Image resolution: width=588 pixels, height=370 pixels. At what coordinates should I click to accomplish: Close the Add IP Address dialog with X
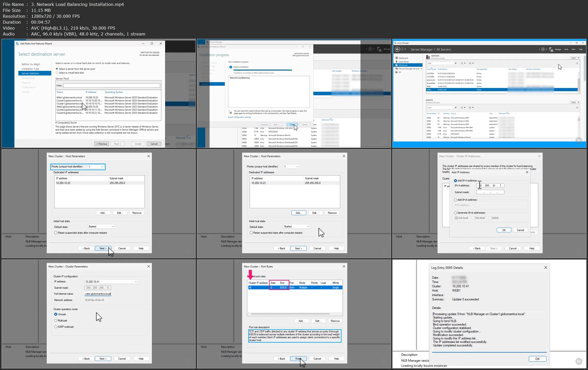[527, 172]
